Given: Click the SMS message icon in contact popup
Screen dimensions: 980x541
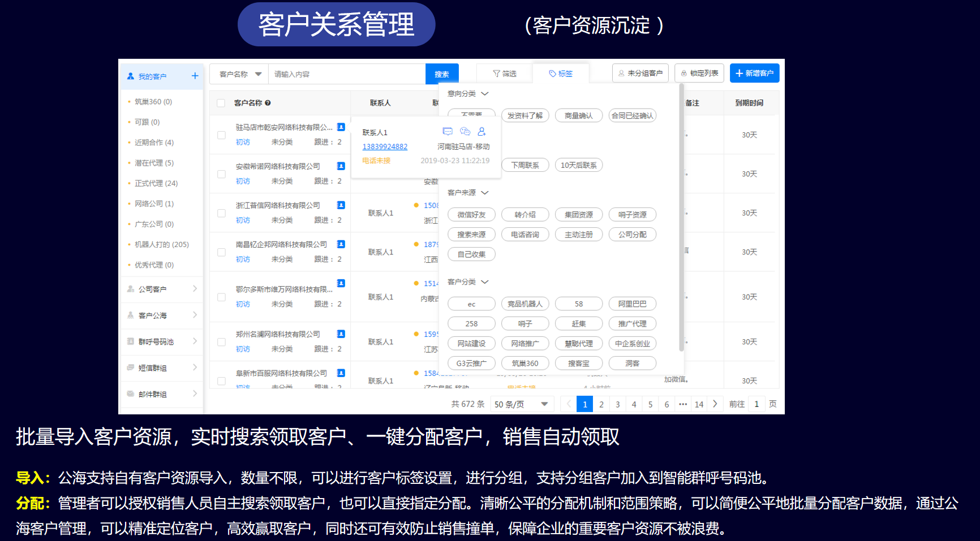Looking at the screenshot, I should [448, 132].
